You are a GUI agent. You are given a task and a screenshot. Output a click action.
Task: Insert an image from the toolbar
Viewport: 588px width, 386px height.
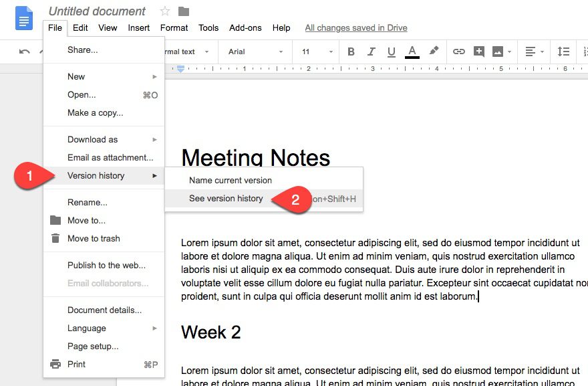[x=497, y=52]
